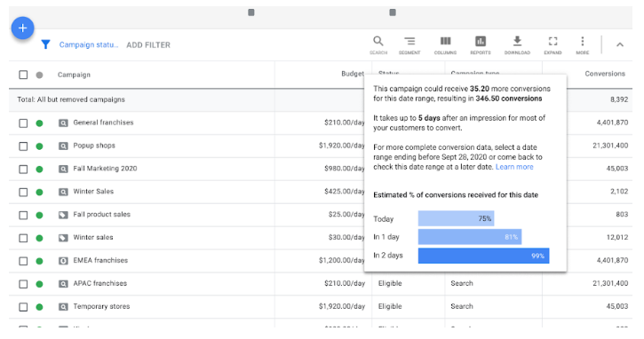Click the campaign type icon for EMEA franchises

click(x=63, y=261)
